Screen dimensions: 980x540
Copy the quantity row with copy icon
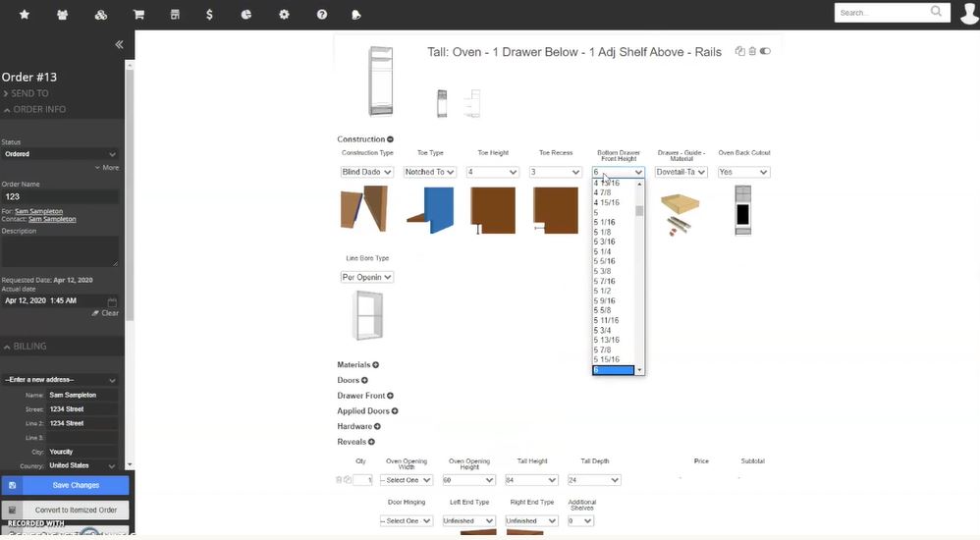pyautogui.click(x=347, y=480)
